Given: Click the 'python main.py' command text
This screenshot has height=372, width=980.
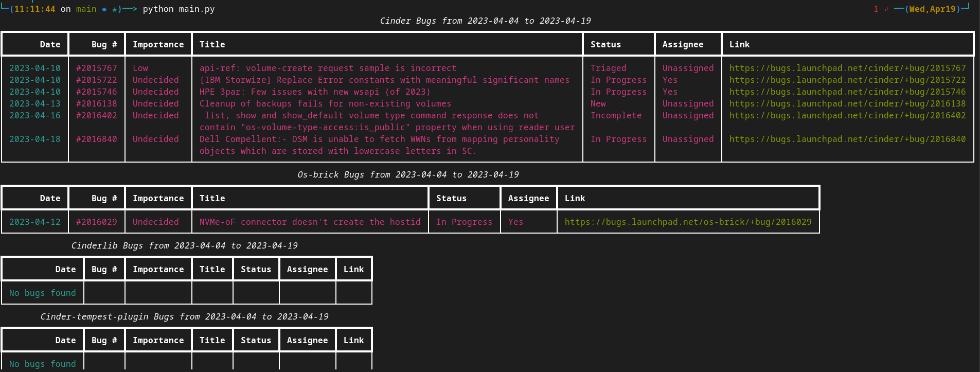Looking at the screenshot, I should 179,9.
